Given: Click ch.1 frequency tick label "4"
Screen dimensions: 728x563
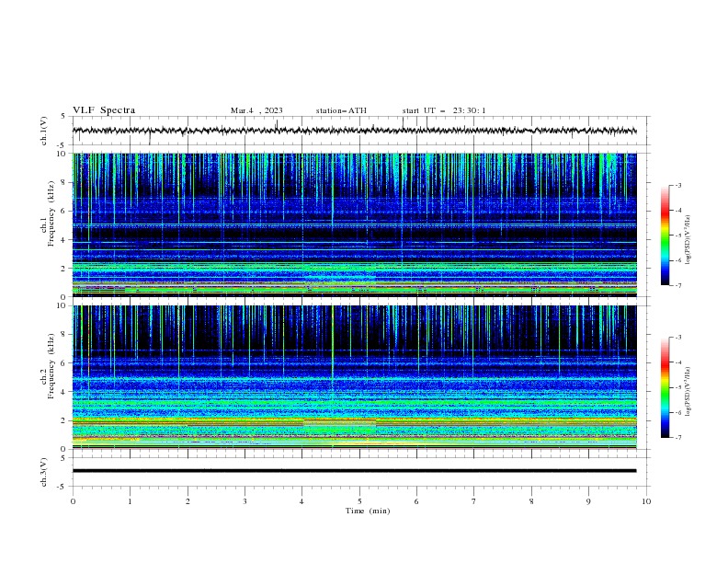Looking at the screenshot, I should click(64, 240).
